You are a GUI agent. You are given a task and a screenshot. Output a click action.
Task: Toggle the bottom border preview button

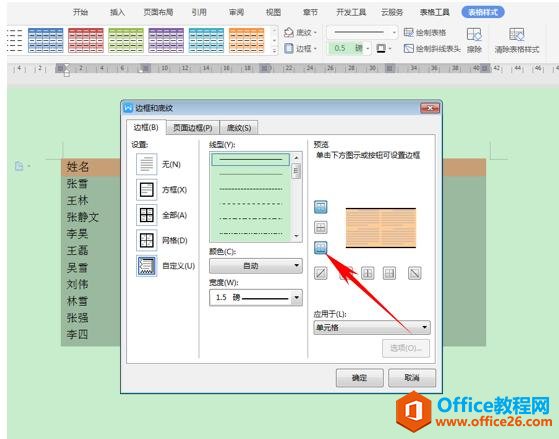pyautogui.click(x=321, y=247)
